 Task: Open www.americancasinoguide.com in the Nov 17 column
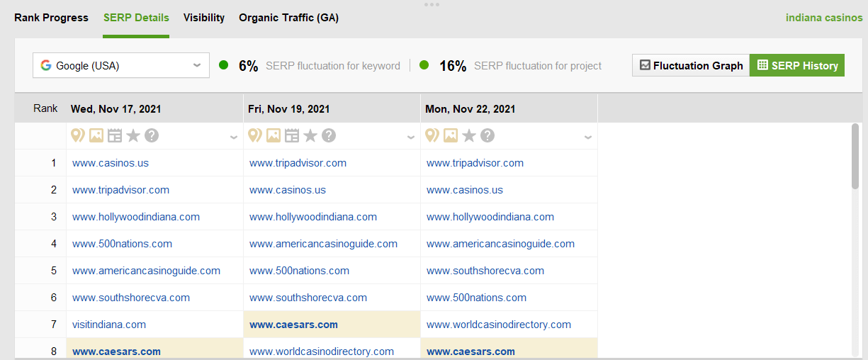click(146, 271)
